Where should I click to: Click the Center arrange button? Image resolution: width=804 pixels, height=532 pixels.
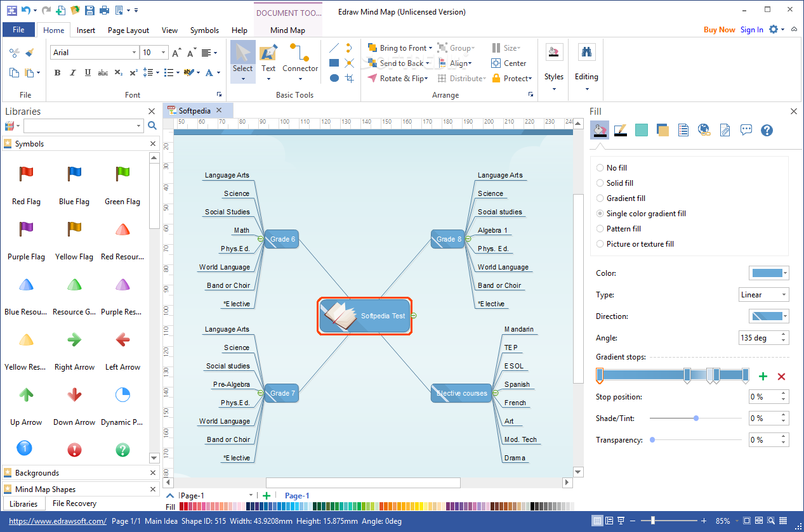(x=508, y=63)
